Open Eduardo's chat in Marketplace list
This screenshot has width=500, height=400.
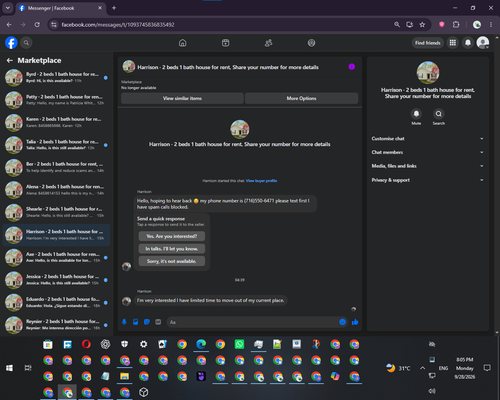[56, 302]
